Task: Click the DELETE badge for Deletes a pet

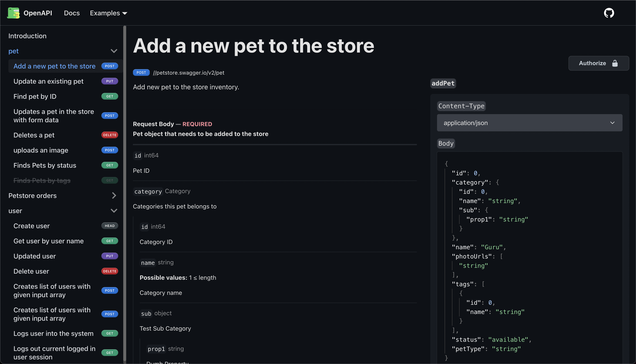Action: click(110, 135)
